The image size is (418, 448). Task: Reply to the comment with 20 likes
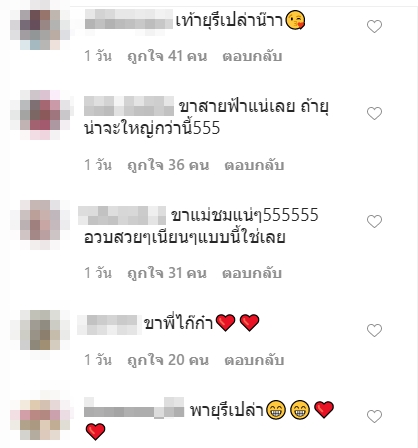pos(254,360)
